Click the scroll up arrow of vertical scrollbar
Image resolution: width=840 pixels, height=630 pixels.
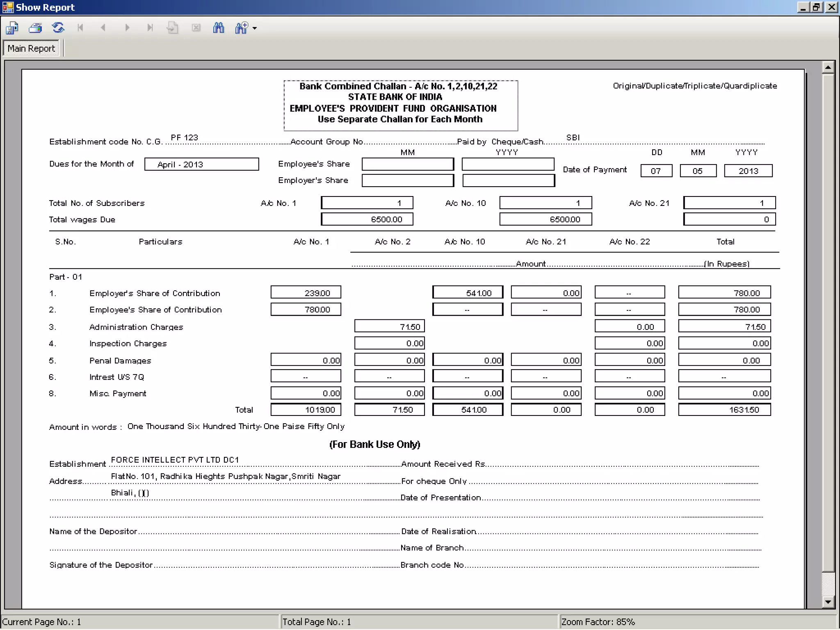pyautogui.click(x=828, y=67)
